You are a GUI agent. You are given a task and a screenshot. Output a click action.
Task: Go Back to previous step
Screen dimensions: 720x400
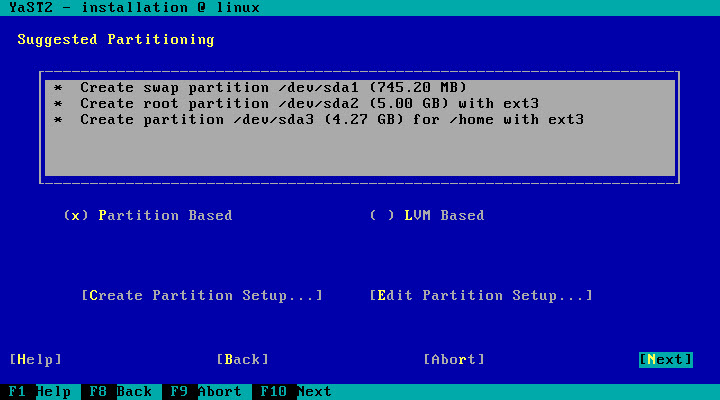click(x=242, y=359)
